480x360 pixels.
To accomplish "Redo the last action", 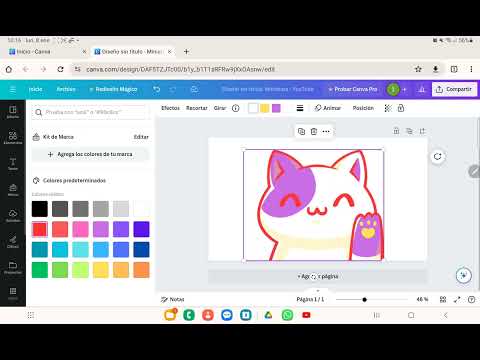I will (173, 89).
